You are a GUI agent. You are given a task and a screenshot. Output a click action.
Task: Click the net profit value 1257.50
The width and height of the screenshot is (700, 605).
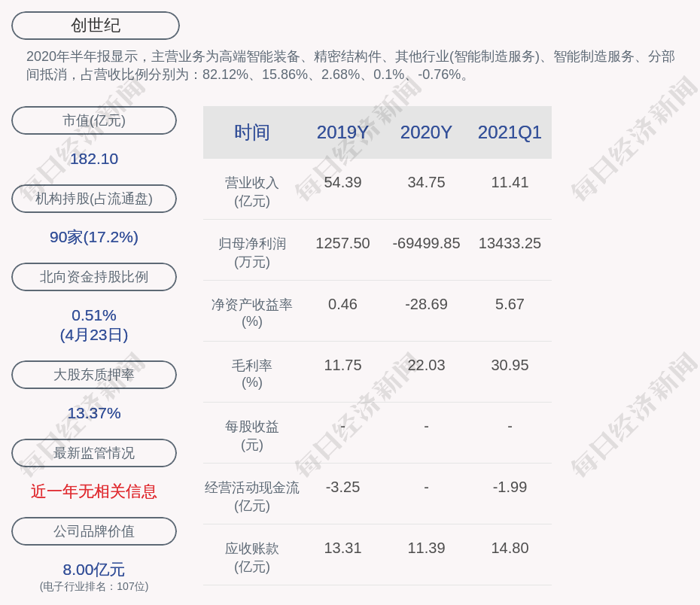(x=342, y=244)
